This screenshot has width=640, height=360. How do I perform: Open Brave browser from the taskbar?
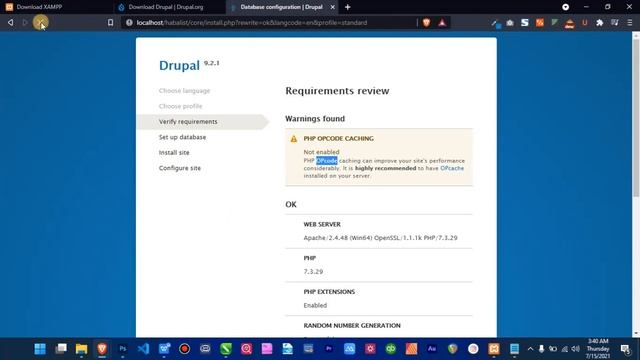102,349
